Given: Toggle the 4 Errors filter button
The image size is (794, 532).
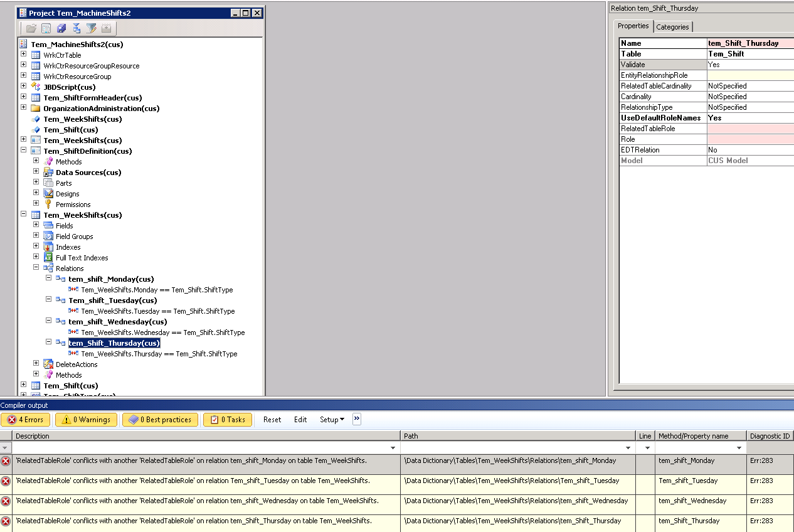Looking at the screenshot, I should (26, 420).
